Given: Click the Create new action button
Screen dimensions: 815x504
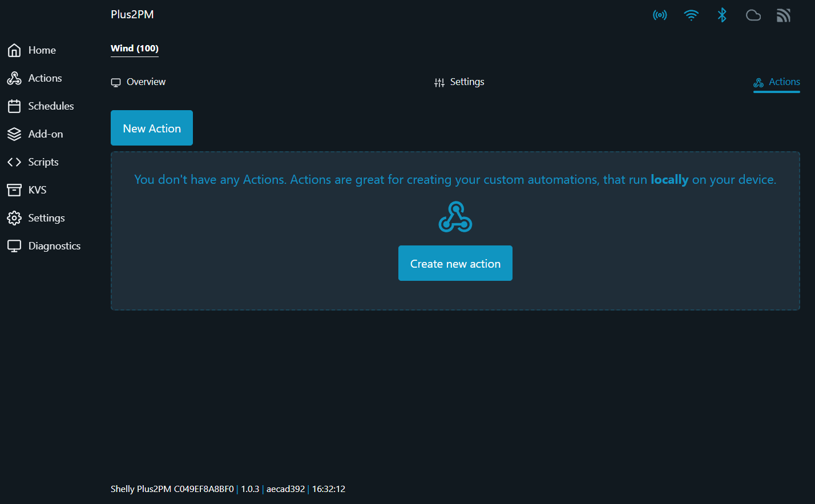Looking at the screenshot, I should click(x=455, y=263).
